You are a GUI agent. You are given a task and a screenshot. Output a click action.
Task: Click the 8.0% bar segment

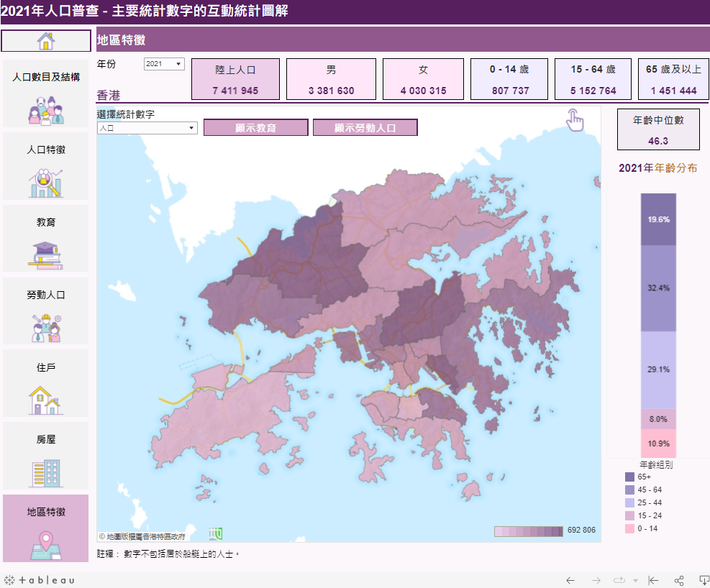[x=658, y=419]
